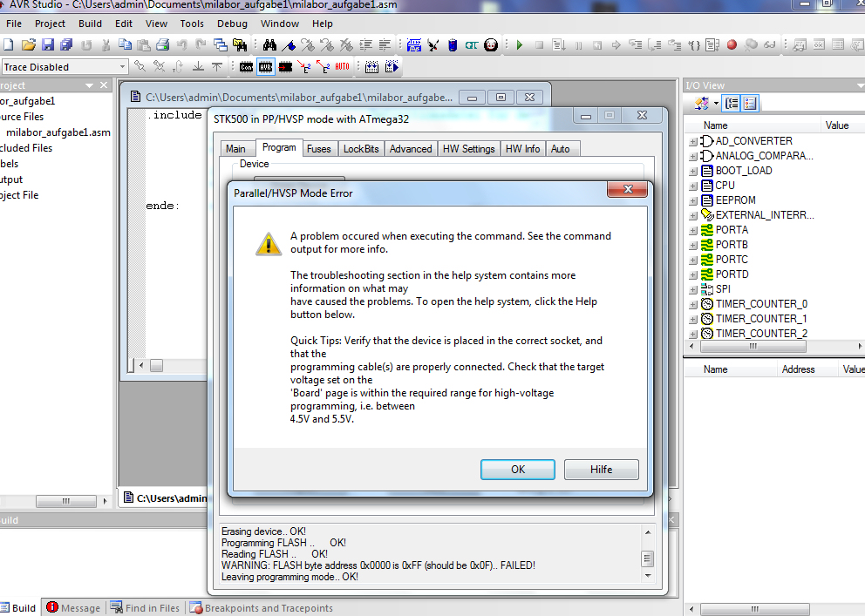This screenshot has height=616, width=865.
Task: Click OK in the error dialog
Action: pyautogui.click(x=517, y=470)
